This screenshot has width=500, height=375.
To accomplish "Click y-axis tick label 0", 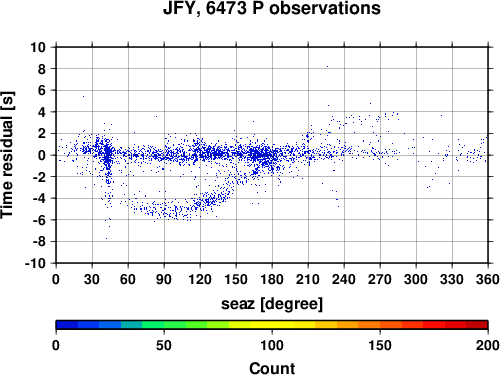I will click(x=41, y=155).
